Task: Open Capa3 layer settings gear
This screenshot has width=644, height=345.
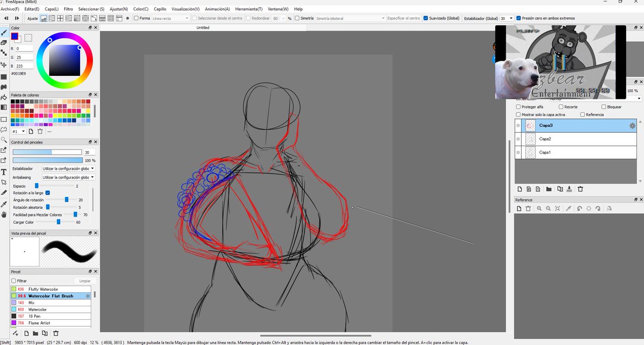Action: (632, 125)
